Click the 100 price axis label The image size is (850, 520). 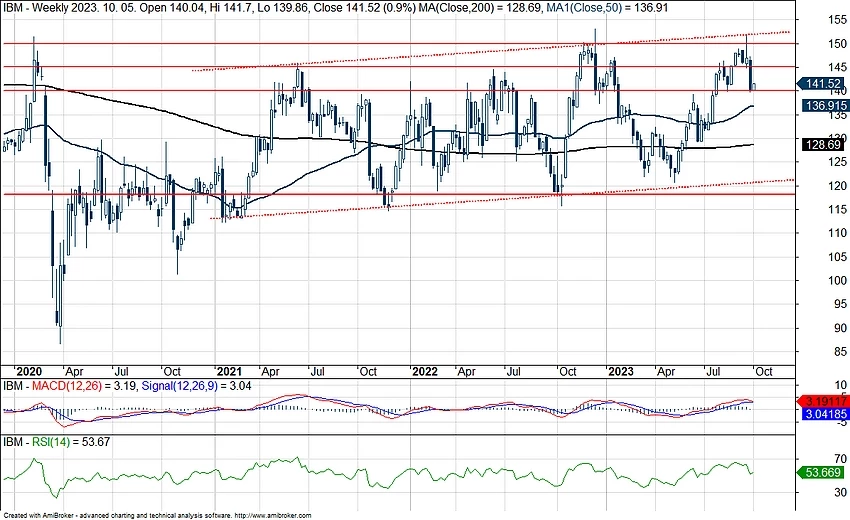point(837,280)
